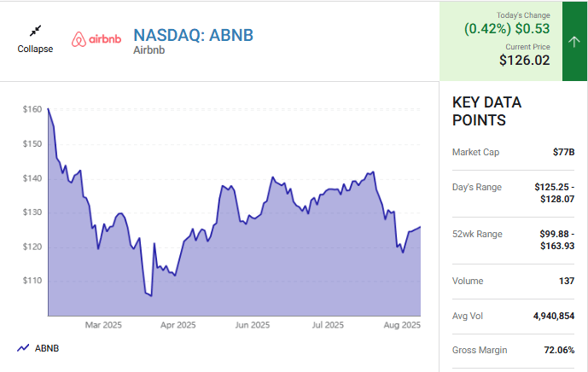Image resolution: width=588 pixels, height=372 pixels.
Task: Click the $160 y-axis label
Action: click(x=32, y=109)
